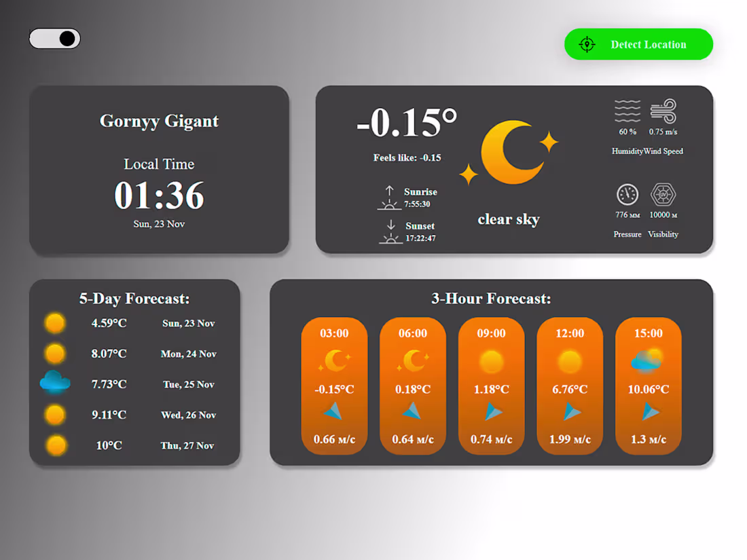
Task: Click the city name Gornyy Gigant
Action: pos(159,121)
